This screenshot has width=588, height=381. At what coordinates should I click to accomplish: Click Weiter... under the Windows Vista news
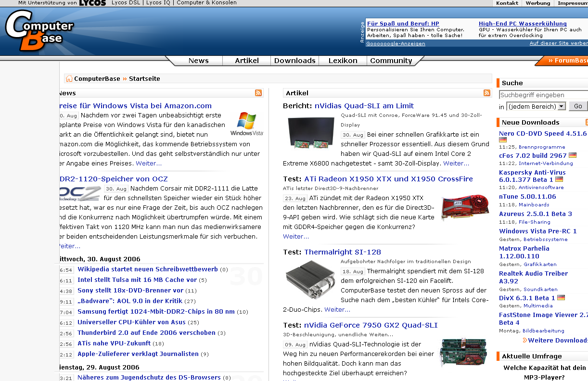pos(149,164)
